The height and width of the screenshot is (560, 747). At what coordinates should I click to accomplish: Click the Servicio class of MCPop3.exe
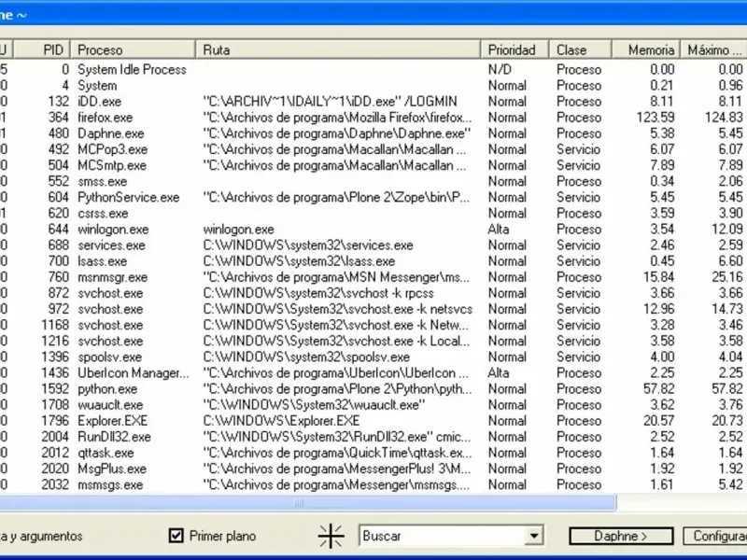click(578, 149)
